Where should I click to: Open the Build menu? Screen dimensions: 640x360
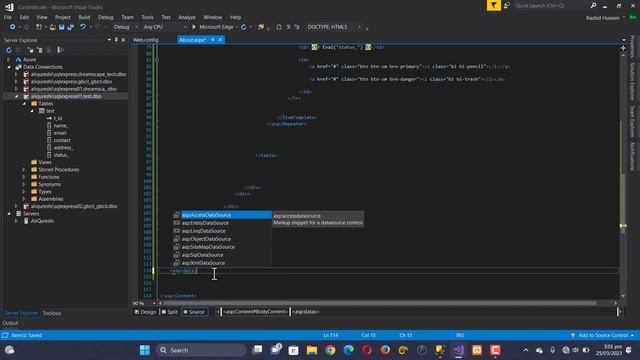[84, 17]
